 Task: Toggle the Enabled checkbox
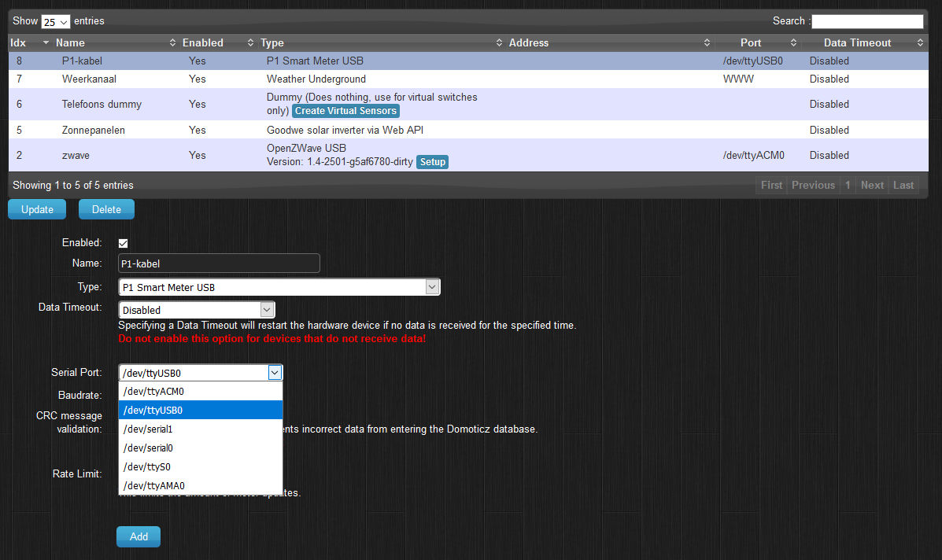coord(123,243)
